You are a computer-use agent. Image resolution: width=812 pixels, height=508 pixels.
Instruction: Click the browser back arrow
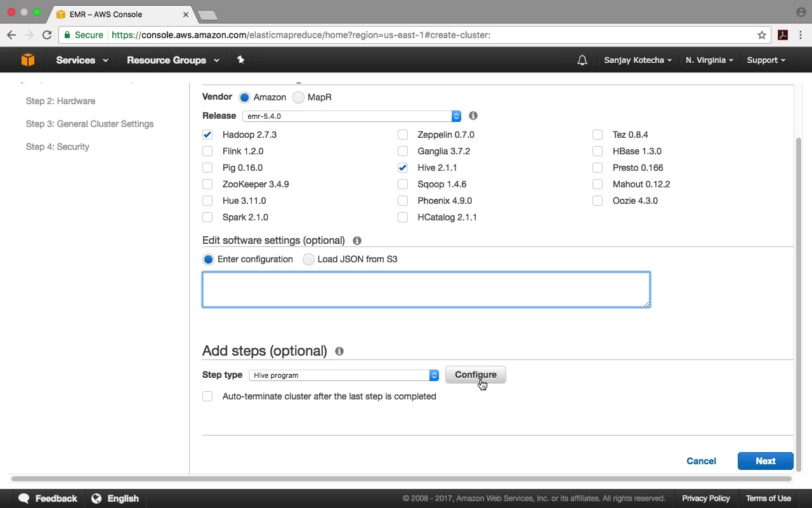click(11, 35)
